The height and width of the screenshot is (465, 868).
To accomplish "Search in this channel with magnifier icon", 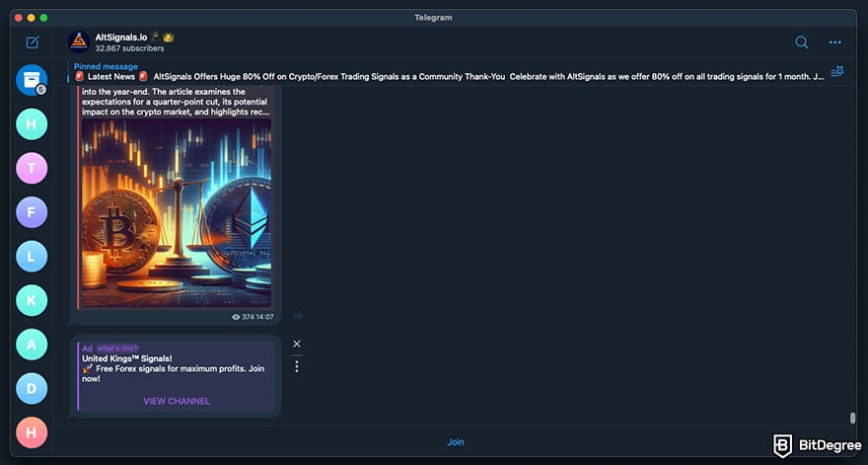I will coord(802,42).
